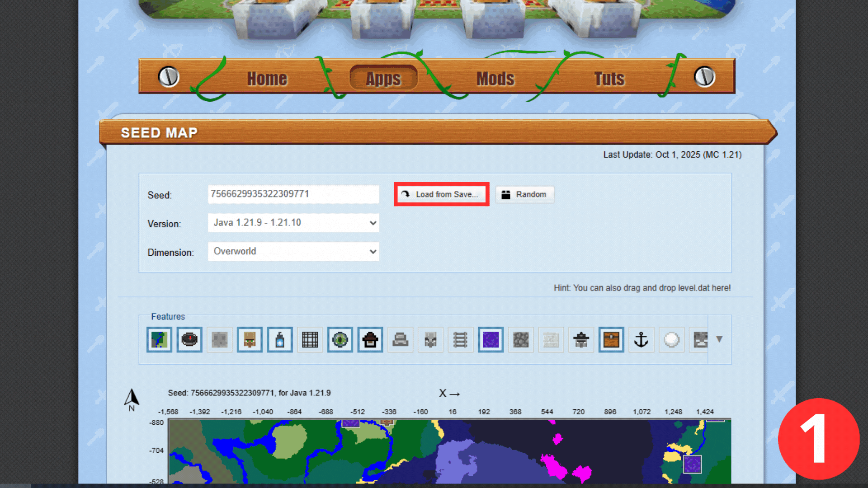Viewport: 868px width, 488px height.
Task: Click the Load from Save button
Action: pyautogui.click(x=441, y=194)
